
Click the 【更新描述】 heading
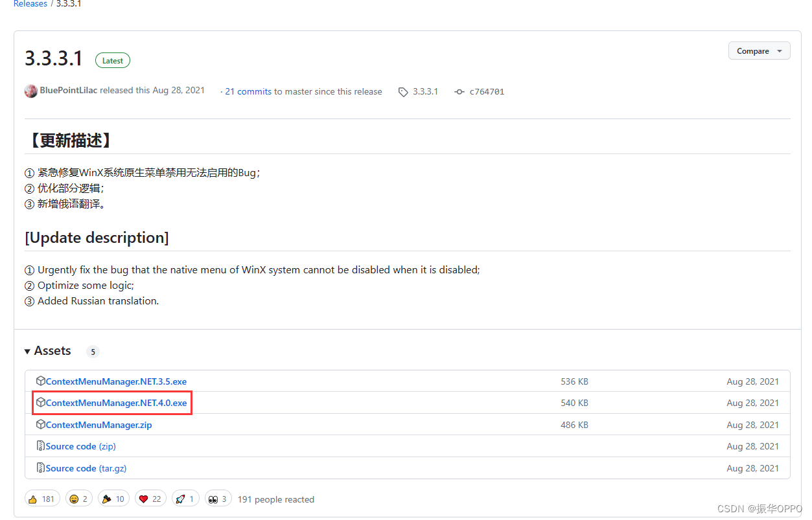[x=71, y=141]
